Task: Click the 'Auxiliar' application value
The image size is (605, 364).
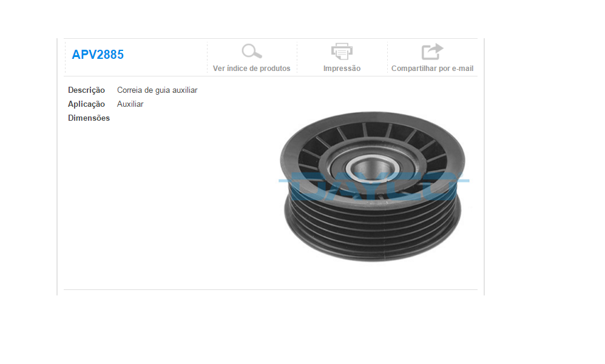Action: [x=130, y=104]
